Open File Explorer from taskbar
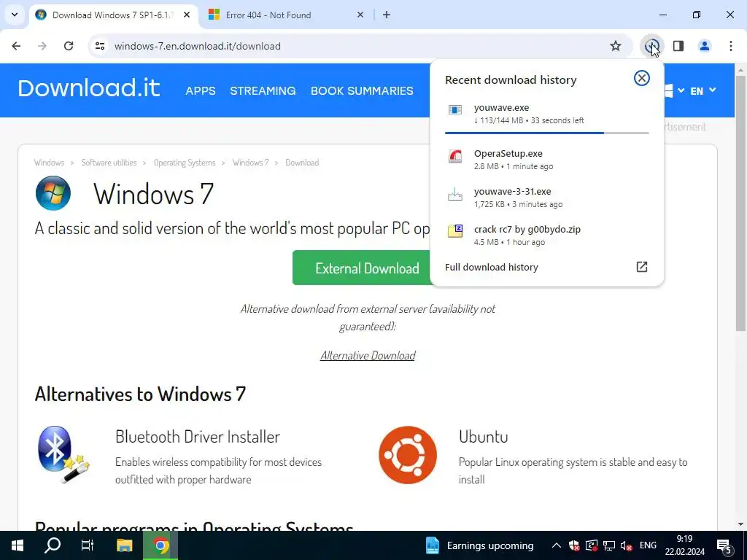The width and height of the screenshot is (747, 560). 124,545
